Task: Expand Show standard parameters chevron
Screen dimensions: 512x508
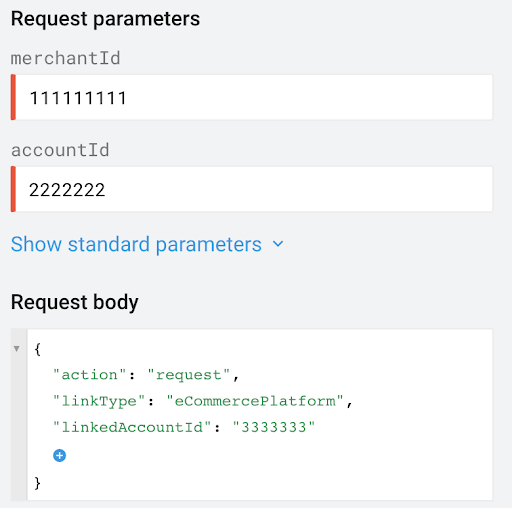Action: 278,244
